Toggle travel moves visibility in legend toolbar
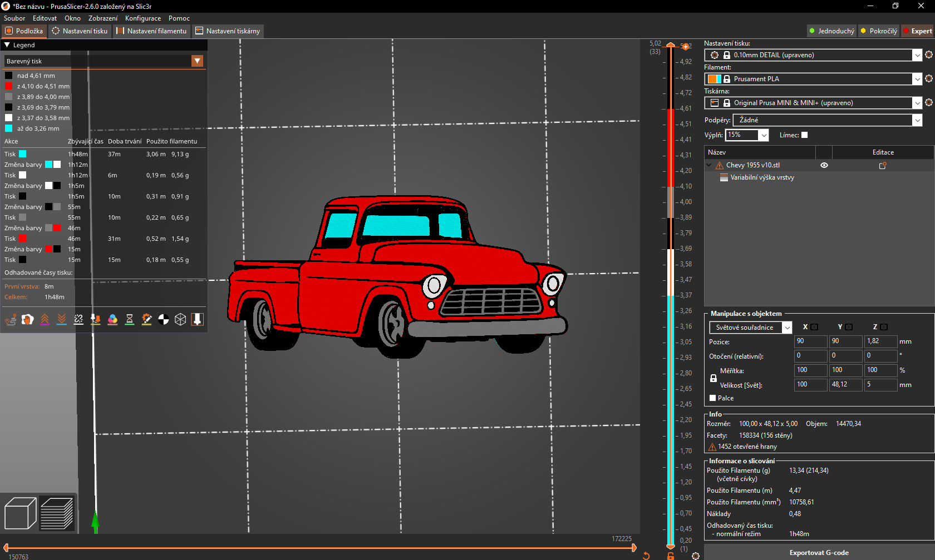 pyautogui.click(x=11, y=319)
